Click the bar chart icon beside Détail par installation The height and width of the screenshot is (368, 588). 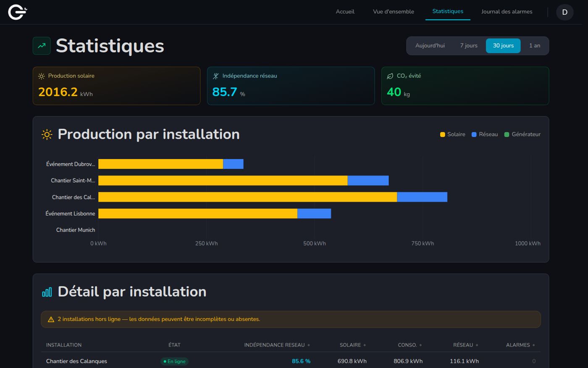(47, 292)
